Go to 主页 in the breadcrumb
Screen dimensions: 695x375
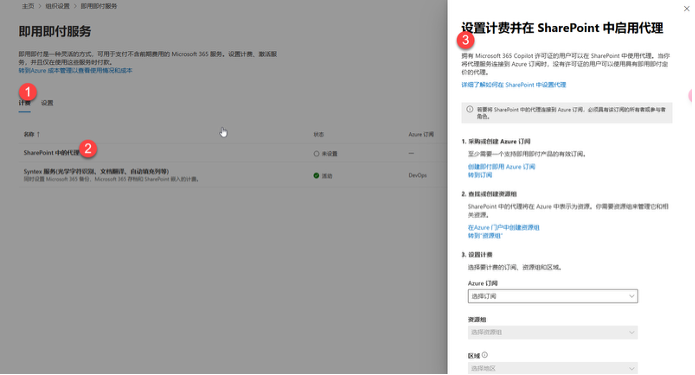pos(28,6)
